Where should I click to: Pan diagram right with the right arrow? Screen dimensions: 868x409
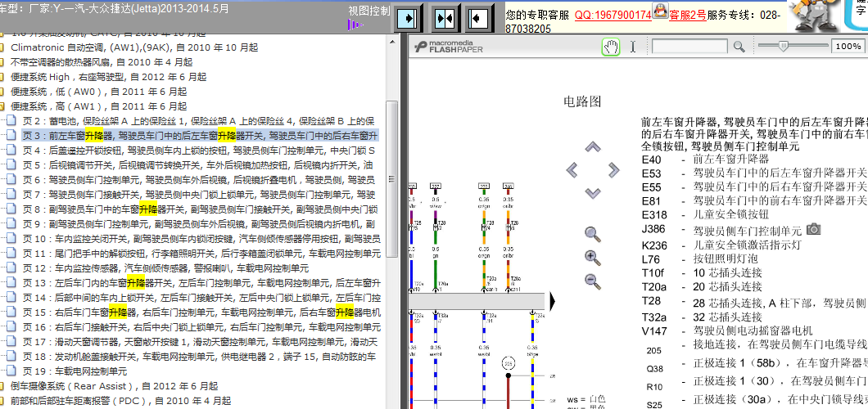(613, 169)
